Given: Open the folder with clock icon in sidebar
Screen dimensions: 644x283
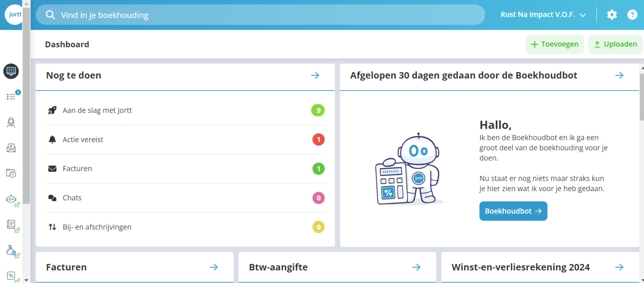Looking at the screenshot, I should (x=11, y=173).
